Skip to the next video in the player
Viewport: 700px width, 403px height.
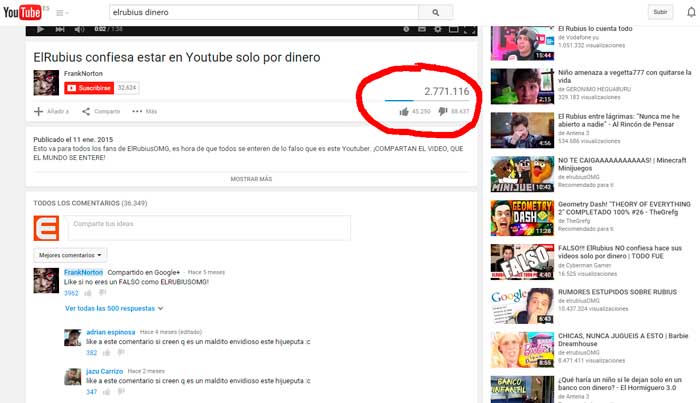click(58, 30)
